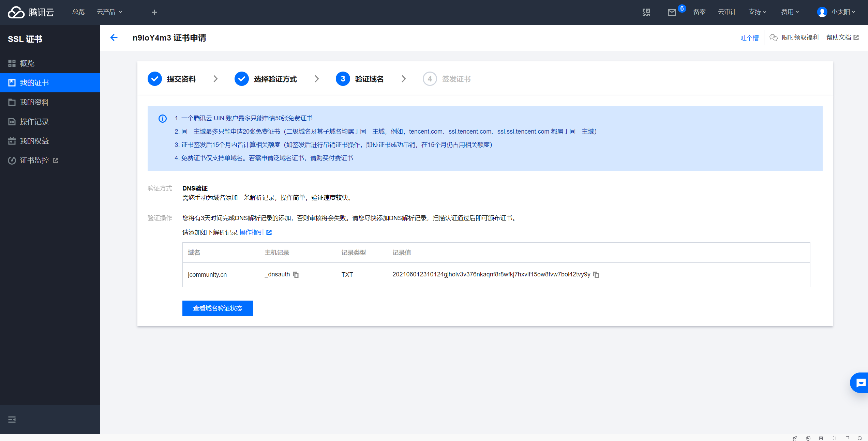Open 我的资料 from the sidebar
Image resolution: width=868 pixels, height=441 pixels.
point(34,102)
